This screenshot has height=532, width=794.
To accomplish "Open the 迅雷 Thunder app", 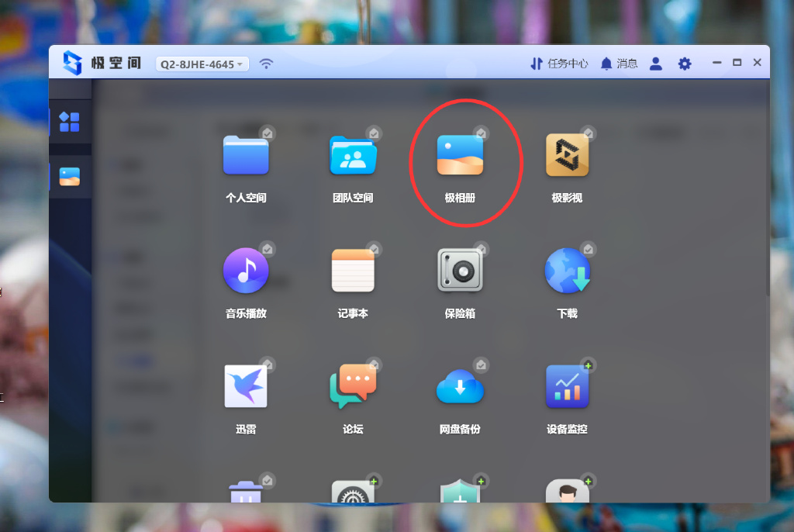I will (246, 385).
